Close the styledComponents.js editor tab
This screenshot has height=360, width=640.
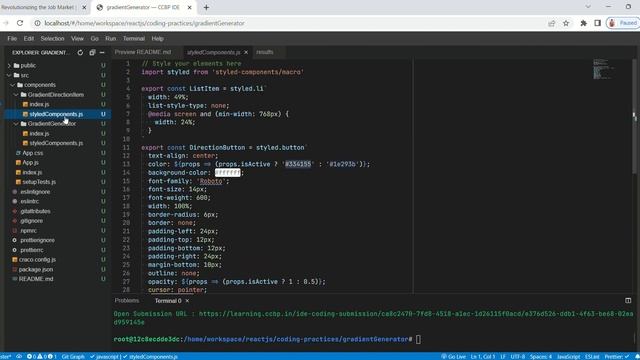246,52
